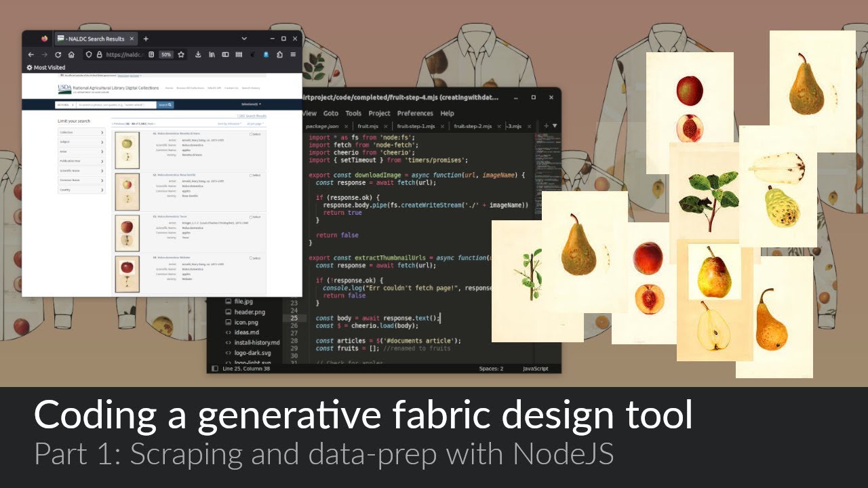The image size is (868, 488).
Task: Add a new Sublime Text tab
Action: click(x=546, y=126)
